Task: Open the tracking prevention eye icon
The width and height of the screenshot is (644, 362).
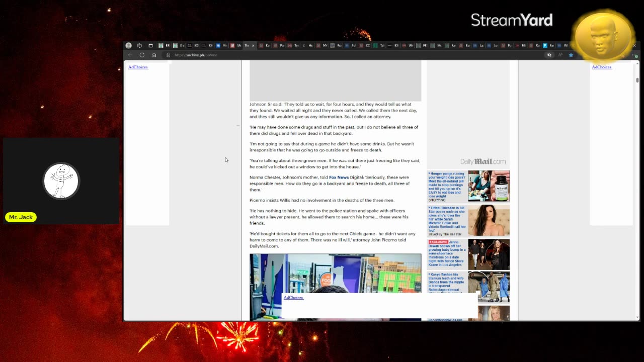Action: tap(549, 55)
